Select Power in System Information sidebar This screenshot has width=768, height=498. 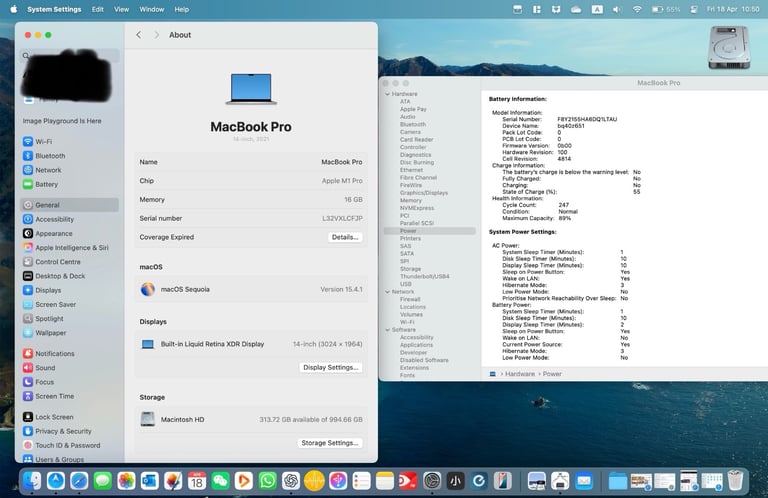tap(430, 231)
